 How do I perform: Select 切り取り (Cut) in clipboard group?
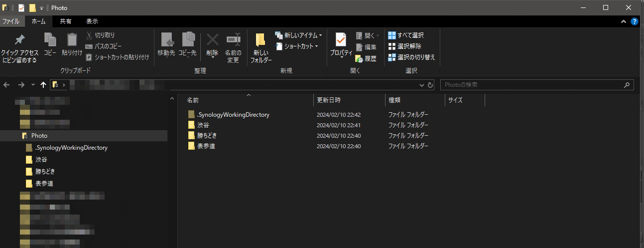pyautogui.click(x=100, y=35)
